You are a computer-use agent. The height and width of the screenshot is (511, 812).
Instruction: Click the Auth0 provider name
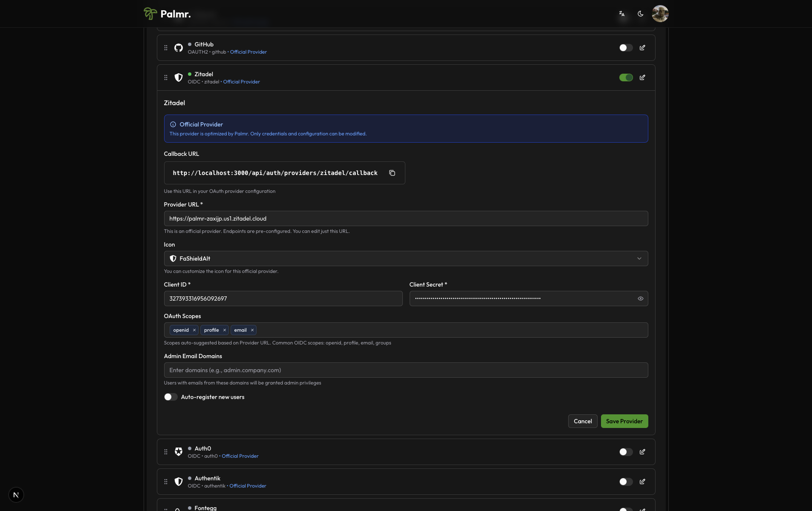[x=203, y=448]
